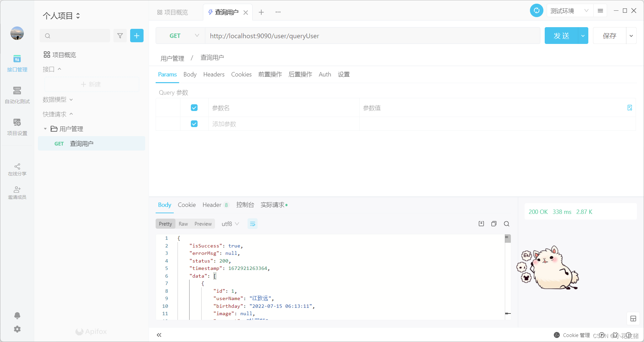Select the Body request tab
Screen dimensions: 644x342
[190, 74]
